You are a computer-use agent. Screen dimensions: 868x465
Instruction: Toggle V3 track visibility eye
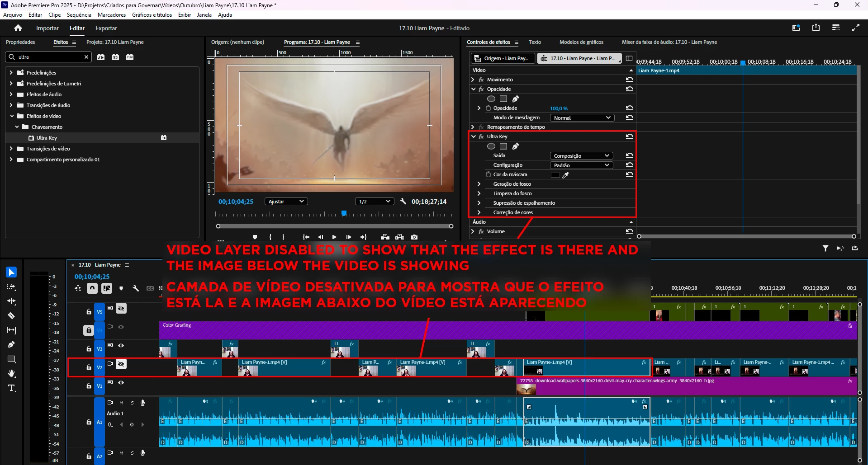pos(121,345)
